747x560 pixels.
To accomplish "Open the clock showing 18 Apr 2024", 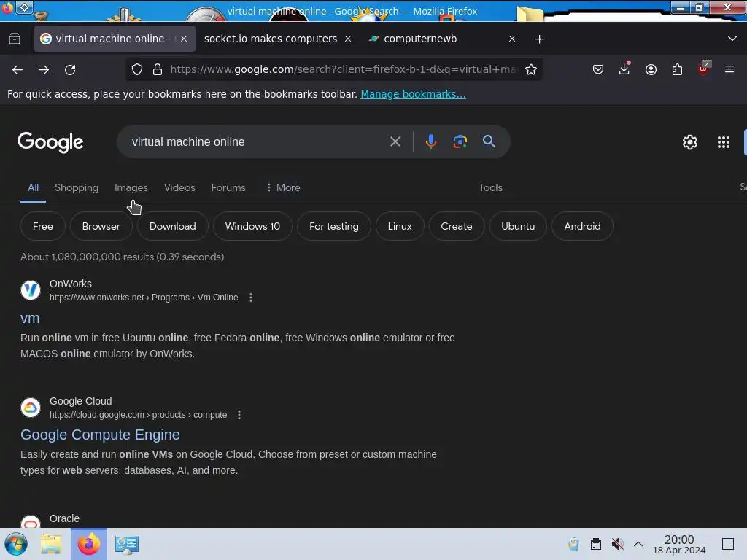I will pyautogui.click(x=679, y=544).
